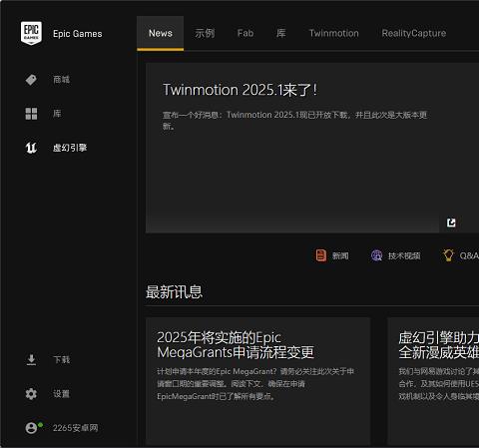The height and width of the screenshot is (448, 479).
Task: Switch to the Twinmotion tab
Action: click(x=334, y=33)
